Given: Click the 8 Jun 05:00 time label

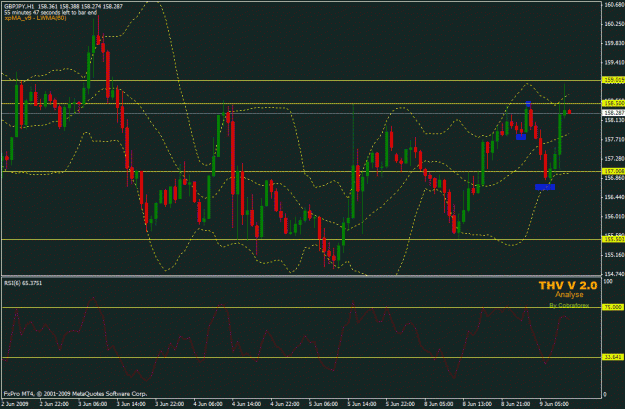Looking at the screenshot, I should tap(438, 404).
